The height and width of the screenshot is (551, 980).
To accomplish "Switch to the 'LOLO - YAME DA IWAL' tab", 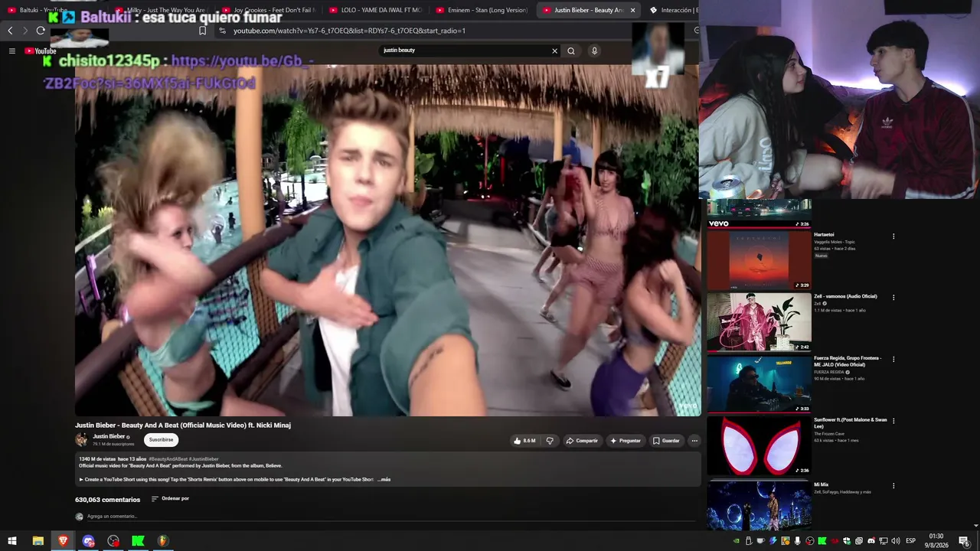I will [x=375, y=10].
